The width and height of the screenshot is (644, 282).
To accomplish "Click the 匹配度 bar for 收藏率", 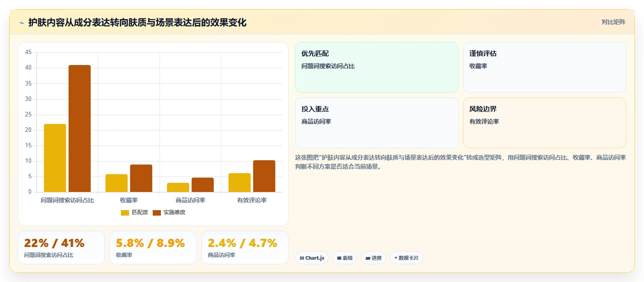I will 116,183.
